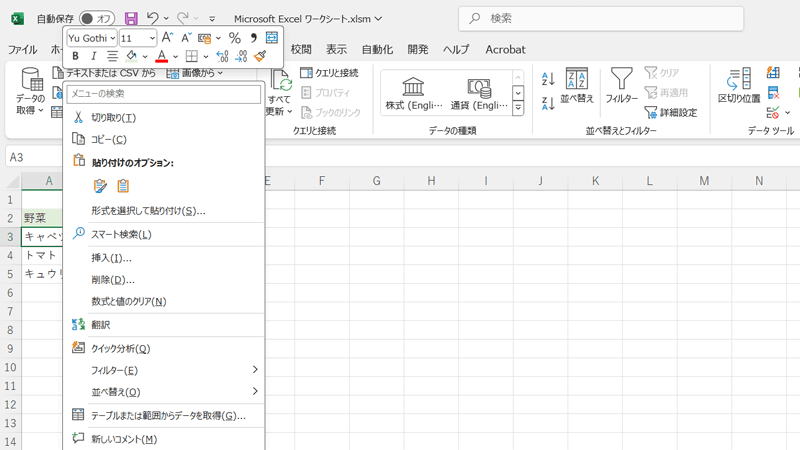The width and height of the screenshot is (800, 450).
Task: Click the フィルター funnel button
Action: coord(621,85)
